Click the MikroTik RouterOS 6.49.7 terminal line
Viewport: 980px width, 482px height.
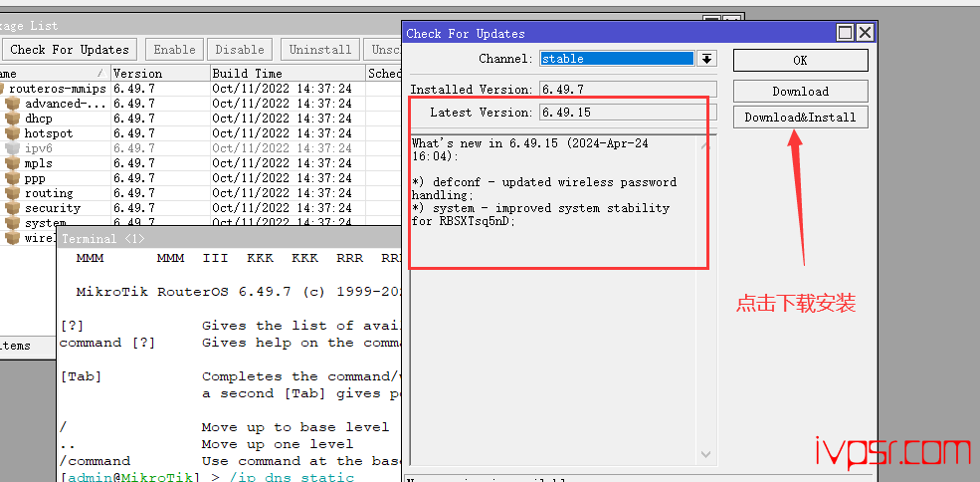[x=238, y=292]
